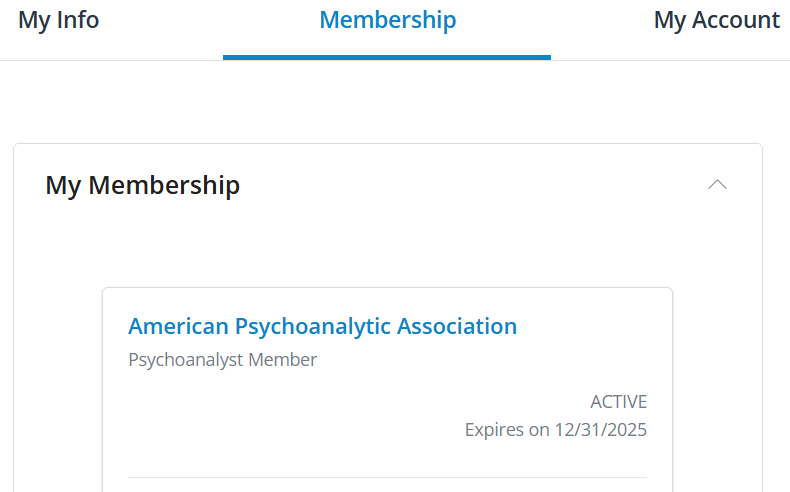Image resolution: width=790 pixels, height=492 pixels.
Task: Click the word Info in top tabs
Action: 78,20
